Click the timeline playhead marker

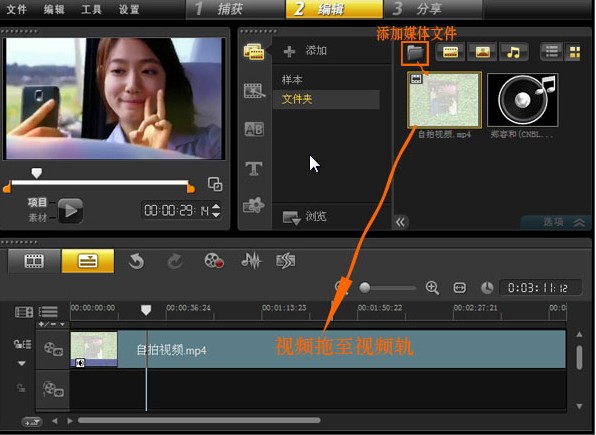click(146, 310)
